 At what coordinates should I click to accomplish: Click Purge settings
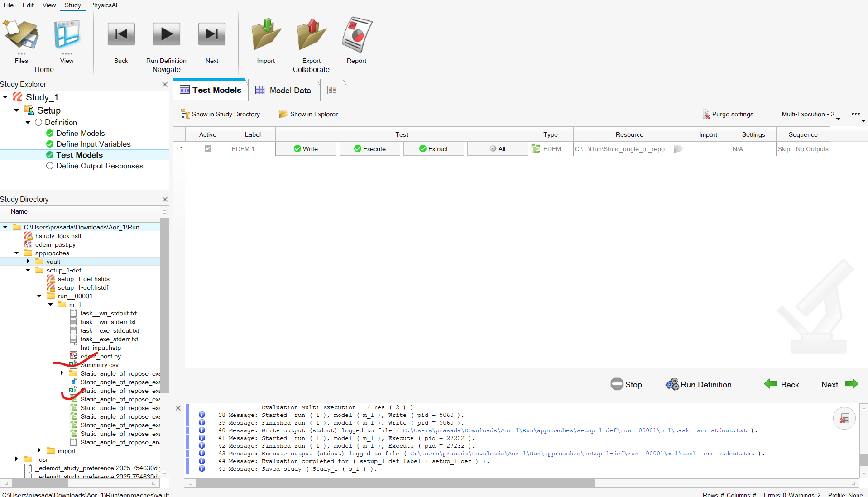pyautogui.click(x=728, y=114)
